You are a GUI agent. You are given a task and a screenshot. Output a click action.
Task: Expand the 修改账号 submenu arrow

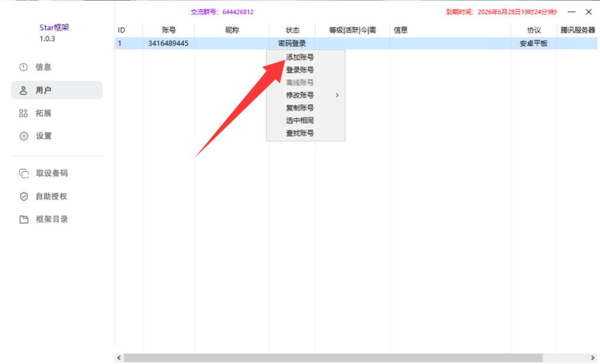337,95
